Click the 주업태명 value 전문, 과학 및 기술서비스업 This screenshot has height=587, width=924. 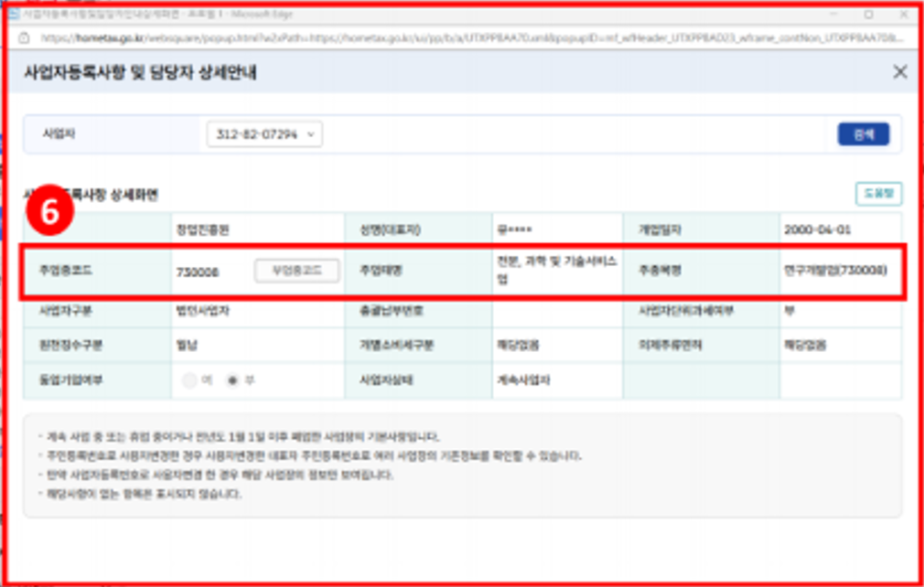tap(555, 270)
